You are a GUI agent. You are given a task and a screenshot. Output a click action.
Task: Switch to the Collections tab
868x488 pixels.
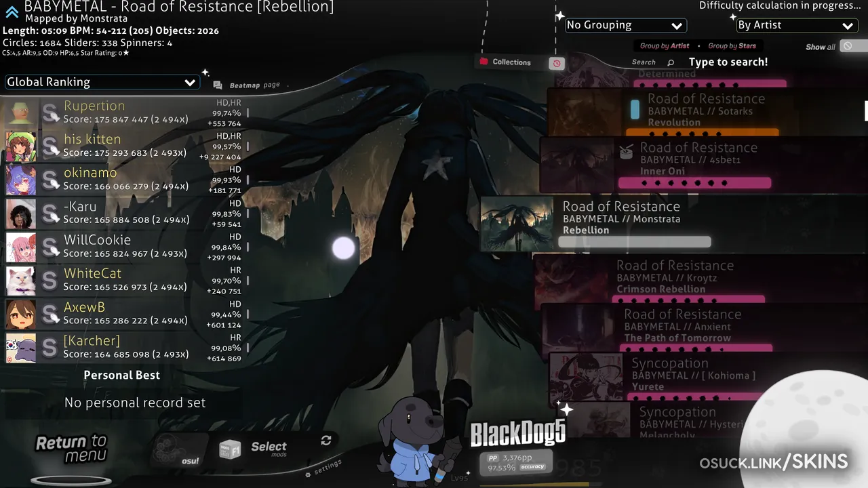pos(511,62)
